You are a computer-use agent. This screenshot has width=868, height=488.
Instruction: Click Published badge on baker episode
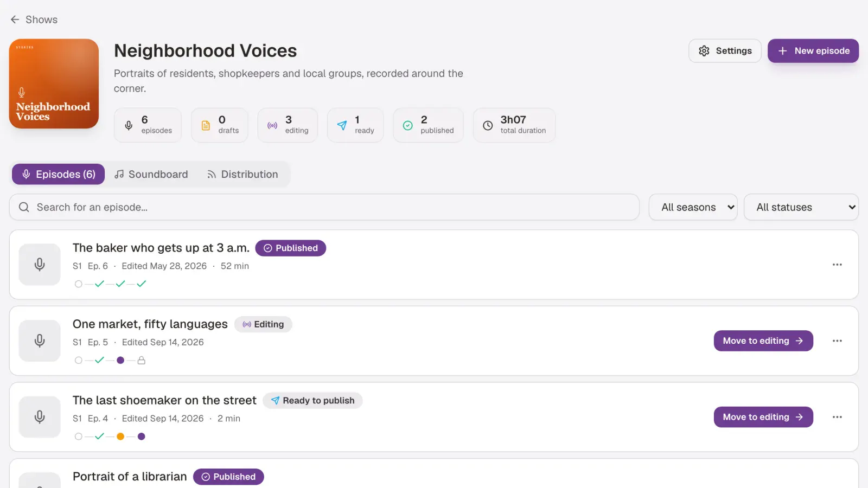(x=291, y=248)
